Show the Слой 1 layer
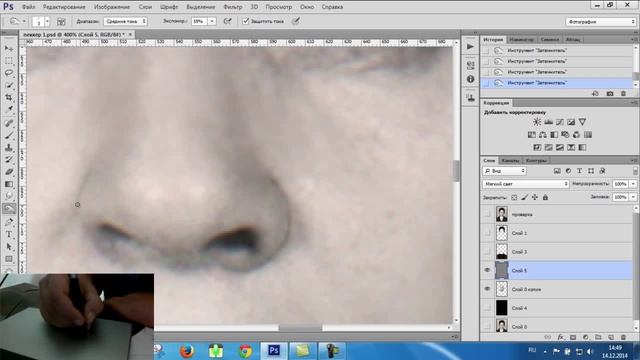 487,233
